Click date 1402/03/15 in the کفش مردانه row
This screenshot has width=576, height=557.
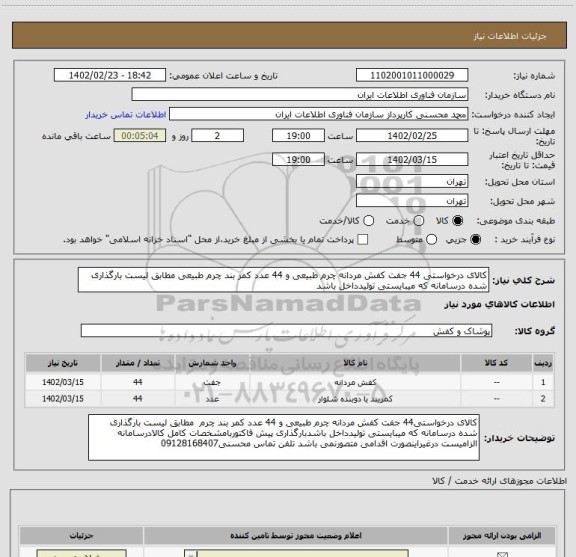(x=63, y=382)
